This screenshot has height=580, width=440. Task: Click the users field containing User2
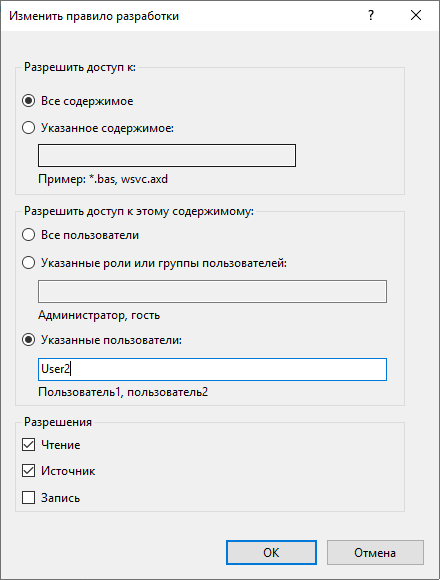(212, 369)
